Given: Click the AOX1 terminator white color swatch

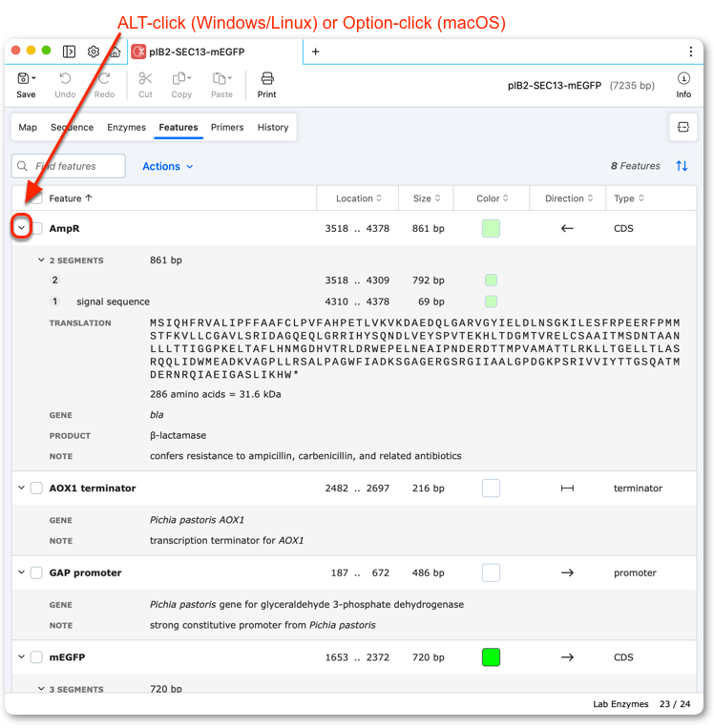Looking at the screenshot, I should [x=491, y=488].
